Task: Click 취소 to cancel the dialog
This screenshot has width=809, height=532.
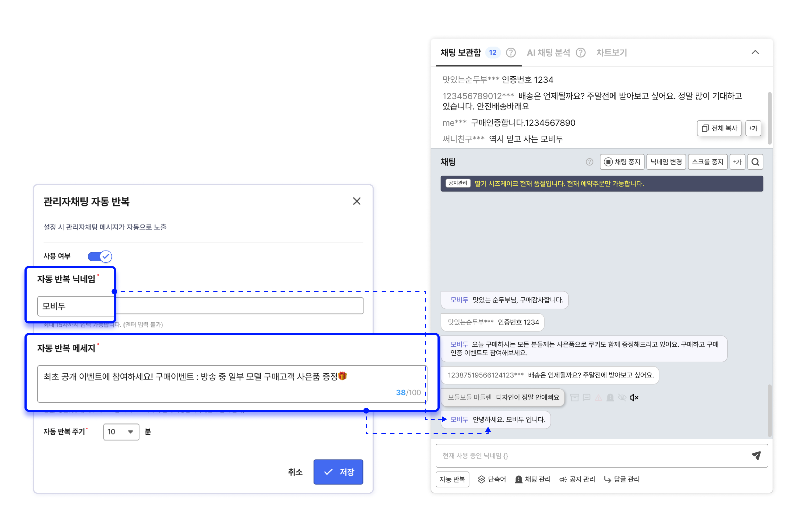Action: click(x=295, y=472)
